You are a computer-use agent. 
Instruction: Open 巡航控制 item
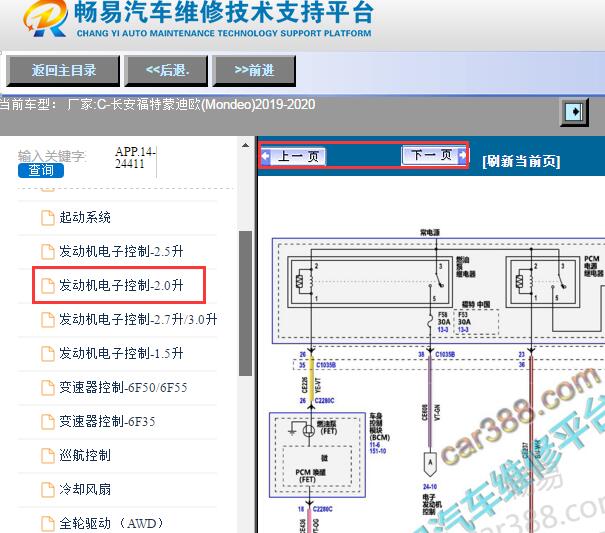point(85,455)
